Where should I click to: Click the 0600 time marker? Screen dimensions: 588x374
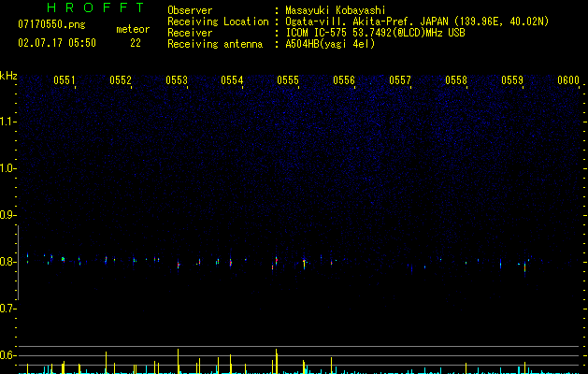(568, 80)
